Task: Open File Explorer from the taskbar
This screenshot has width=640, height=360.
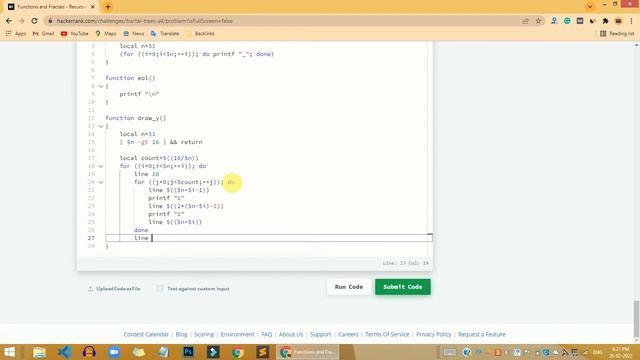Action: (39, 352)
